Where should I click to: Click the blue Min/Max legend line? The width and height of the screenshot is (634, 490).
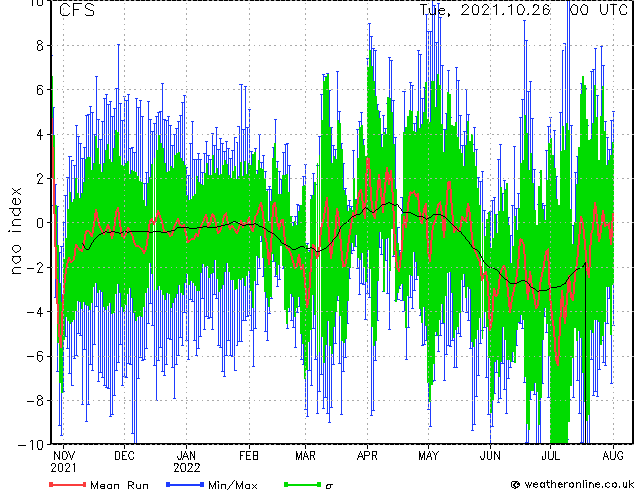[185, 484]
